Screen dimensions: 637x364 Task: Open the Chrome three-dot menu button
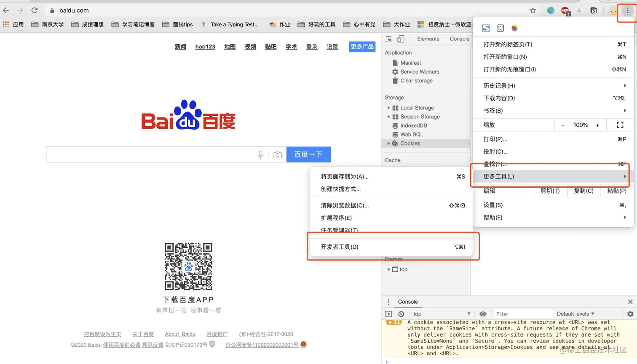(627, 11)
